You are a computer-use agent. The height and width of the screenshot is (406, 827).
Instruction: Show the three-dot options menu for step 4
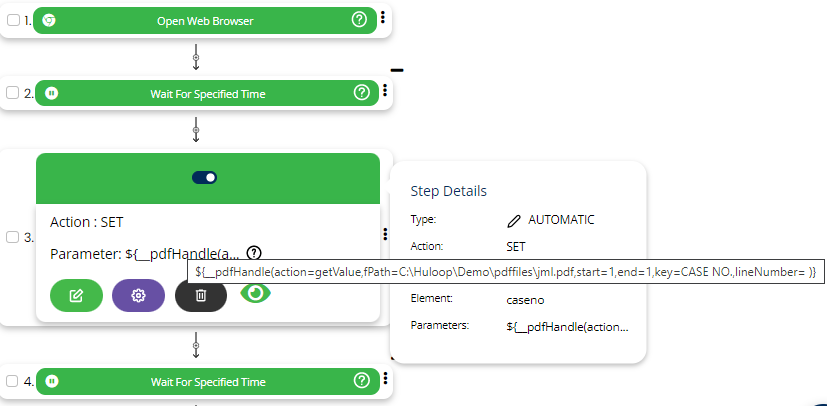pyautogui.click(x=385, y=379)
